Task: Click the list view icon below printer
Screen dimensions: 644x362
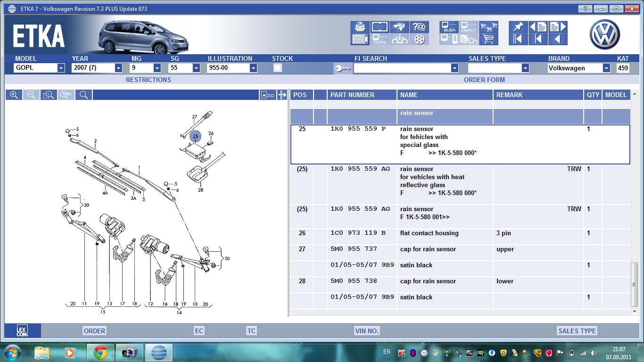Action: tap(360, 39)
